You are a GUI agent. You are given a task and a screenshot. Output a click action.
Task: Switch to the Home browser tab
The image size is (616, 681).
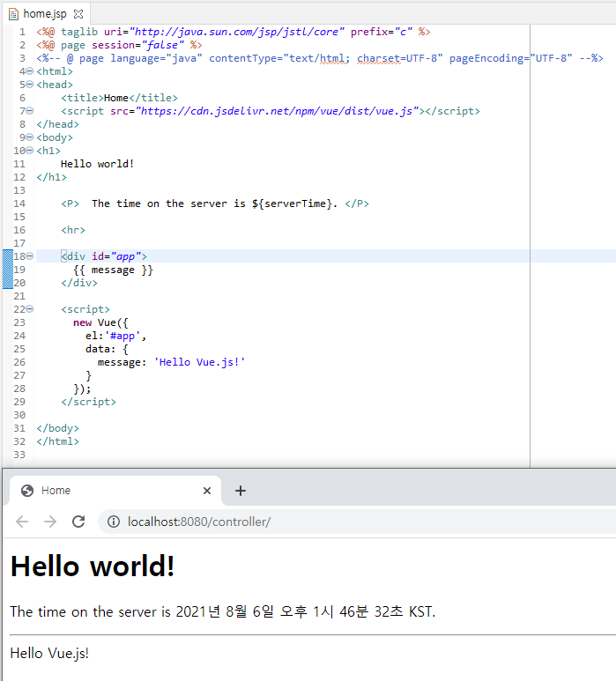click(115, 491)
